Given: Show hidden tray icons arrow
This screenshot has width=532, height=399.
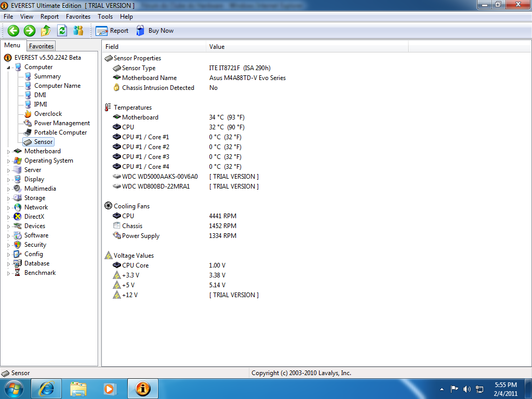Looking at the screenshot, I should (x=442, y=389).
